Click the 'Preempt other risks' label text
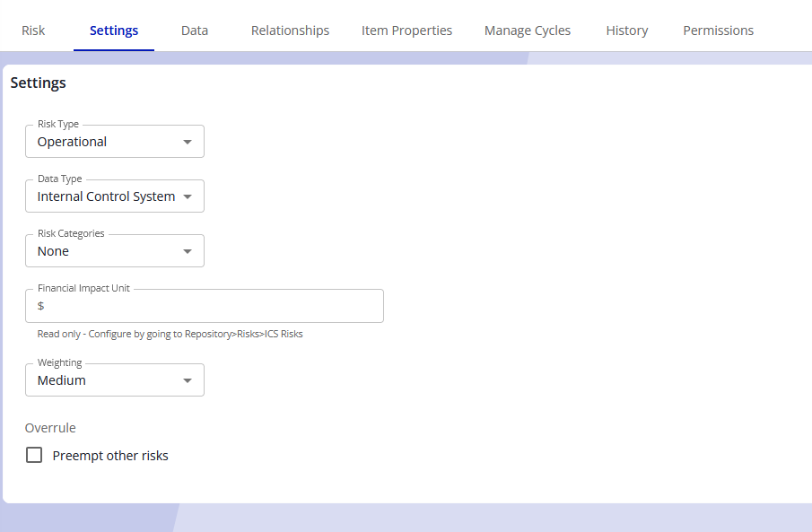The image size is (812, 532). [x=110, y=456]
